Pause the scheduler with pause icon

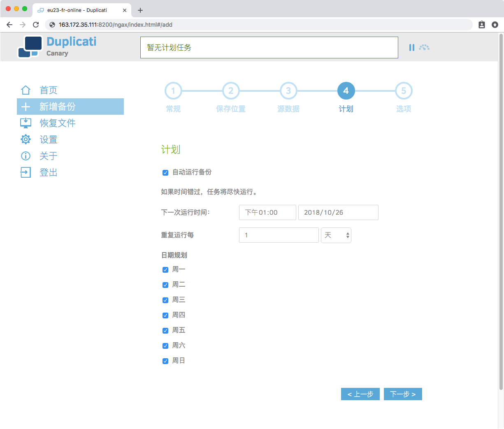point(411,48)
